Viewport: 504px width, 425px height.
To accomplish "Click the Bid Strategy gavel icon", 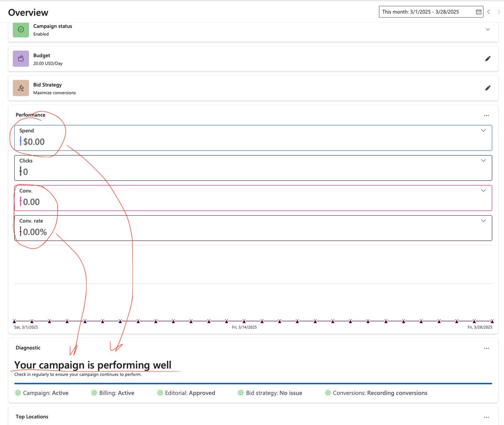I will (x=21, y=88).
